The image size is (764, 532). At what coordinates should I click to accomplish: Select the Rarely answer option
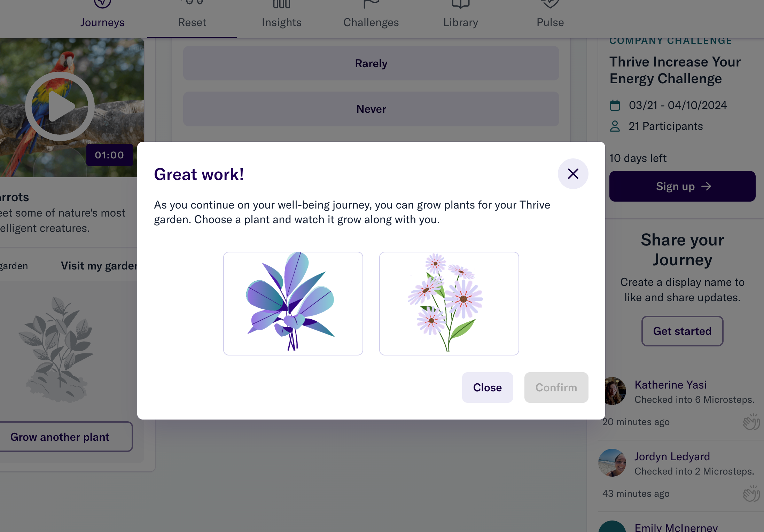[371, 63]
